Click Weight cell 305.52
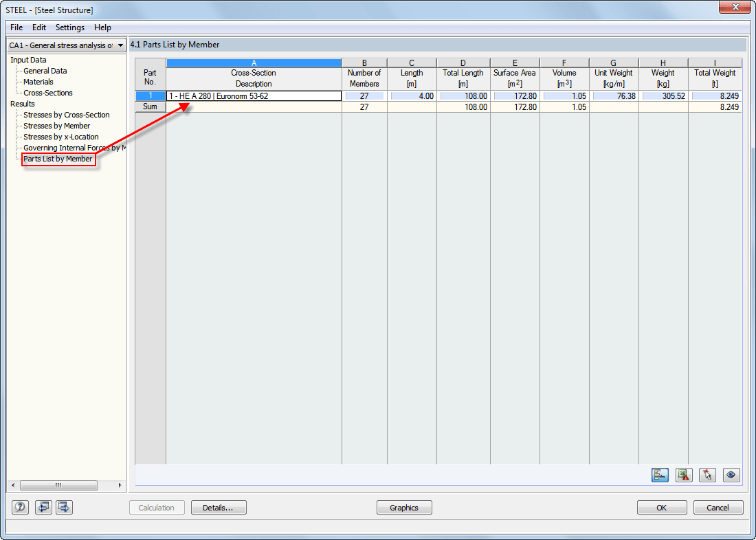 [663, 96]
